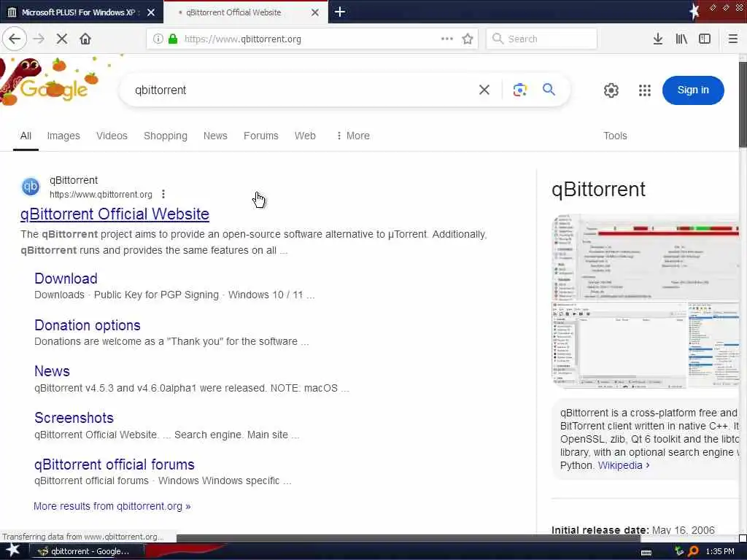747x560 pixels.
Task: Switch to Shopping results
Action: click(x=166, y=136)
